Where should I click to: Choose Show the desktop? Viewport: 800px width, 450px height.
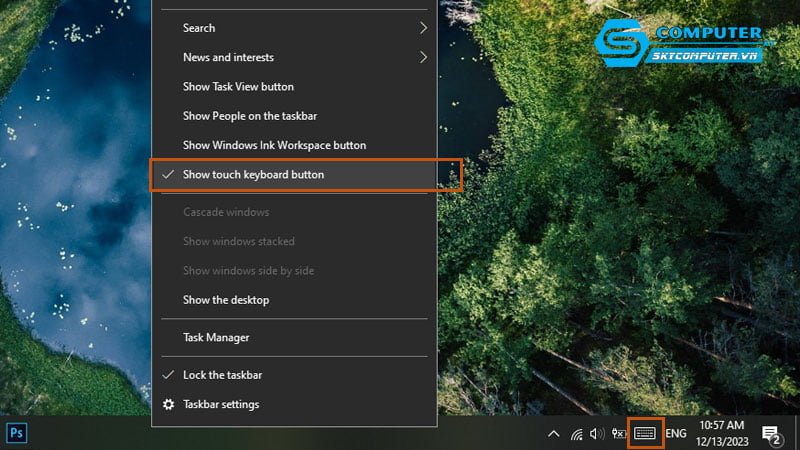294,300
